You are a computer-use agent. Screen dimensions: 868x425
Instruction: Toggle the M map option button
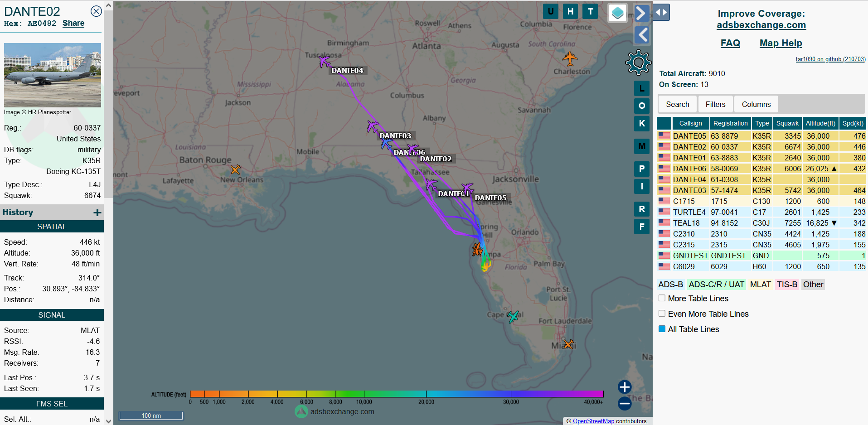(x=642, y=146)
